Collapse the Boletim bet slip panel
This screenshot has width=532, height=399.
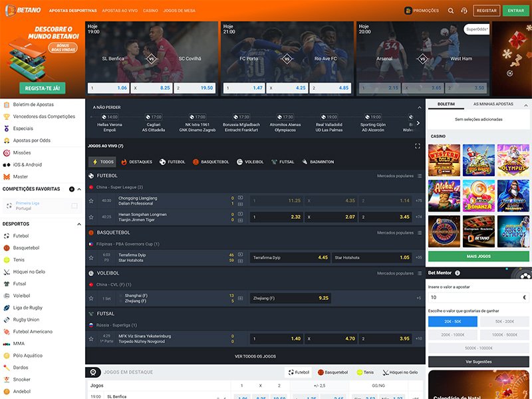[x=525, y=105]
